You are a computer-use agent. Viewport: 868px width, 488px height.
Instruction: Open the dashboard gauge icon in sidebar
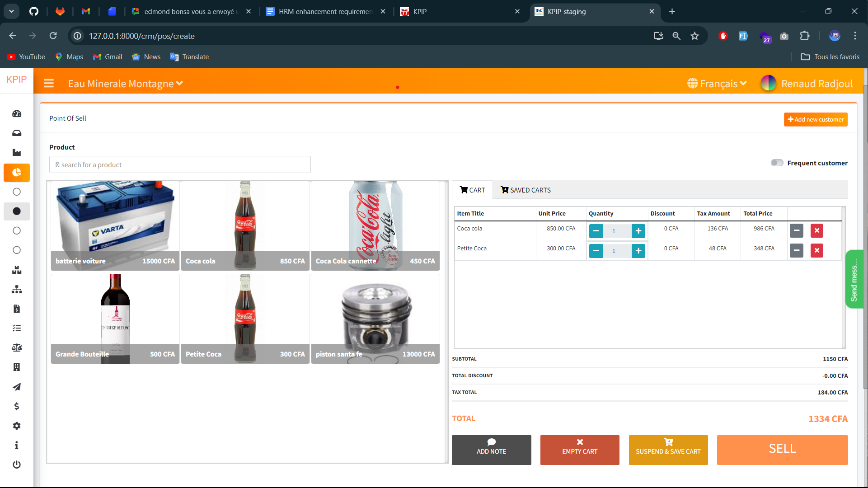(x=17, y=114)
